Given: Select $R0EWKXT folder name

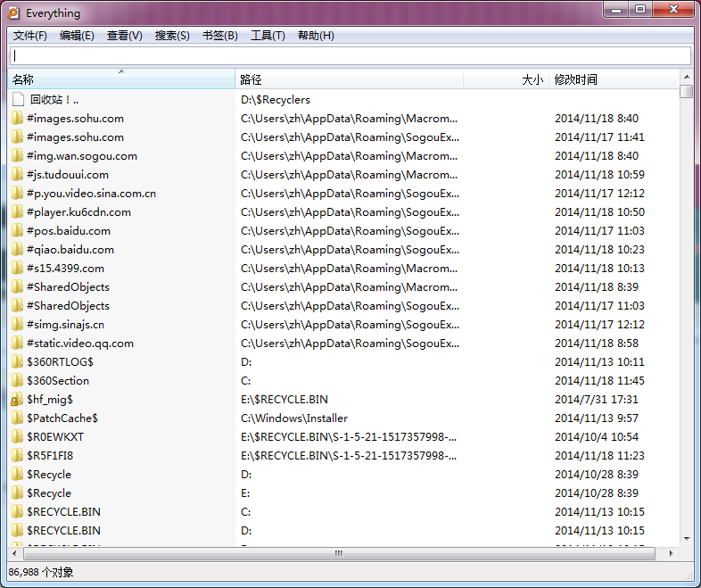Looking at the screenshot, I should point(55,437).
